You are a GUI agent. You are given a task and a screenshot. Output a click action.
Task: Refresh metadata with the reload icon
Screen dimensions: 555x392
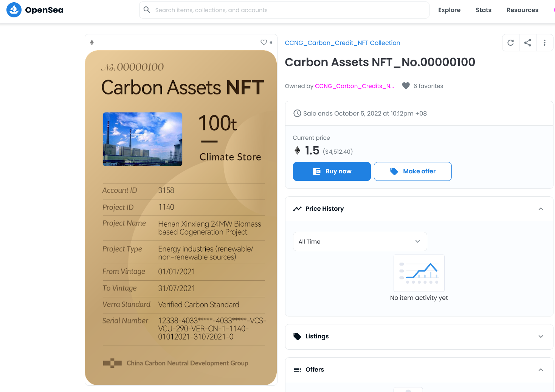511,43
